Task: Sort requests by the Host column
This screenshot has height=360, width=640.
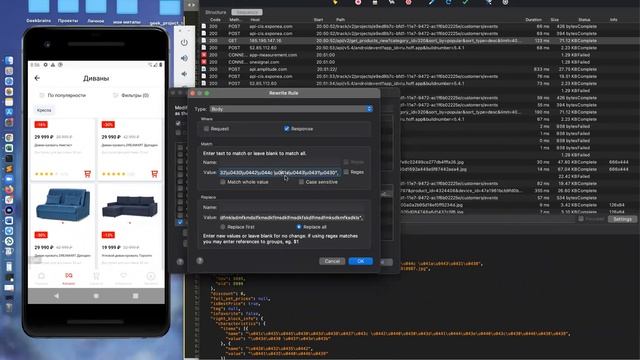Action: pos(255,20)
